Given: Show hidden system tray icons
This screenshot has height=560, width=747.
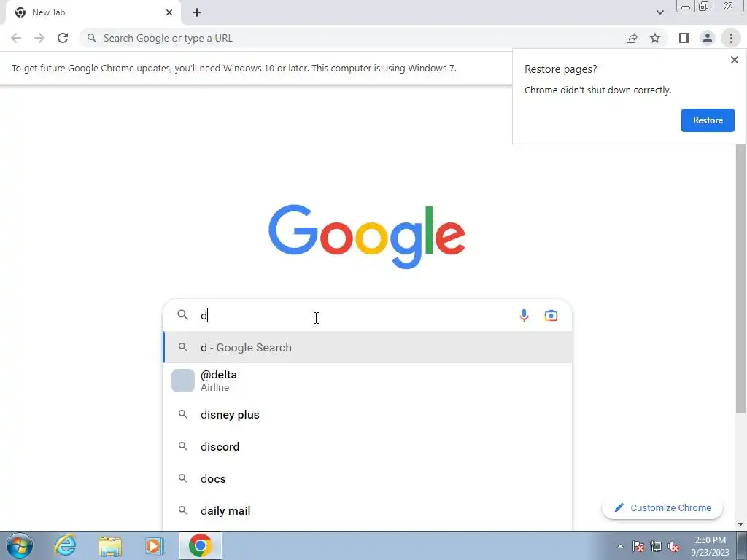Looking at the screenshot, I should 620,546.
